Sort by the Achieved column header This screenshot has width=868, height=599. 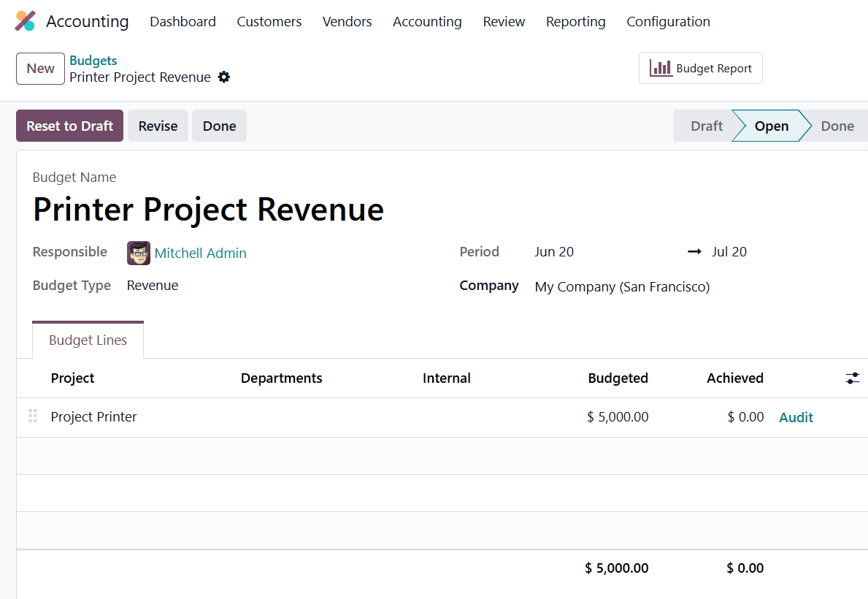click(734, 378)
